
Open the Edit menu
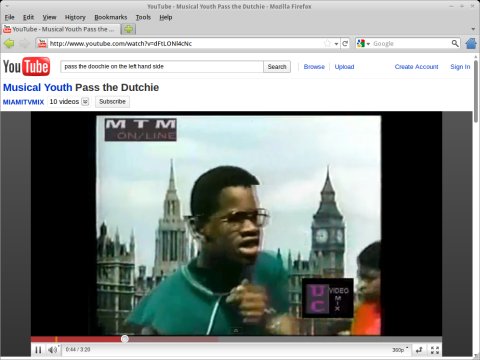click(28, 17)
